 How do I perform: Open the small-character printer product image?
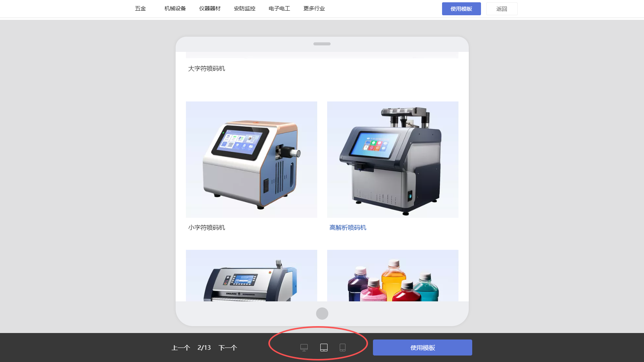coord(252,159)
